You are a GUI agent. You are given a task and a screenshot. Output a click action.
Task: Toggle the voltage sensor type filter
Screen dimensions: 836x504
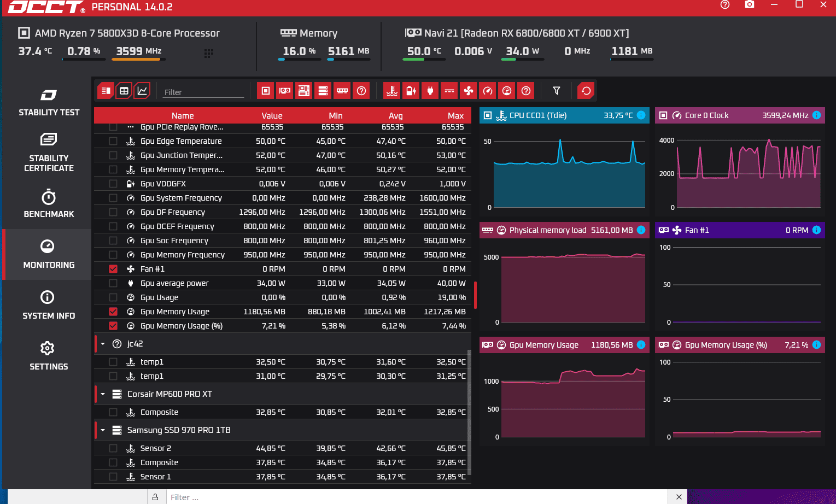[411, 91]
